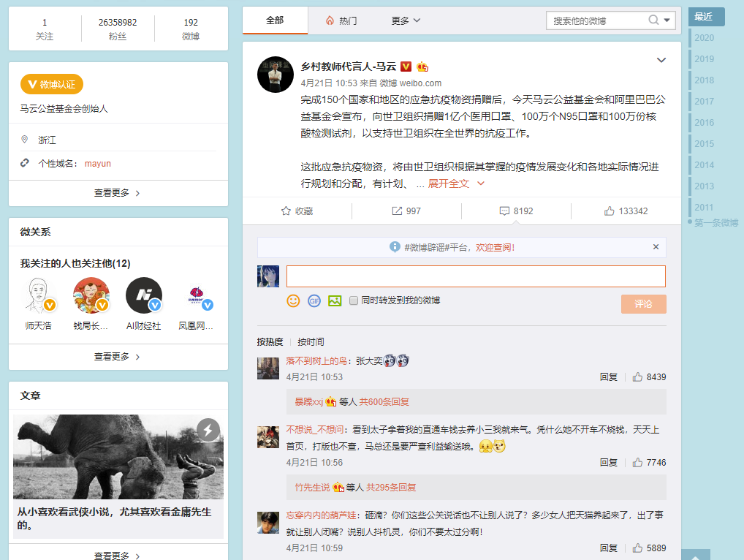The image size is (744, 560).
Task: Insert a GIF with the GIF icon
Action: [314, 301]
